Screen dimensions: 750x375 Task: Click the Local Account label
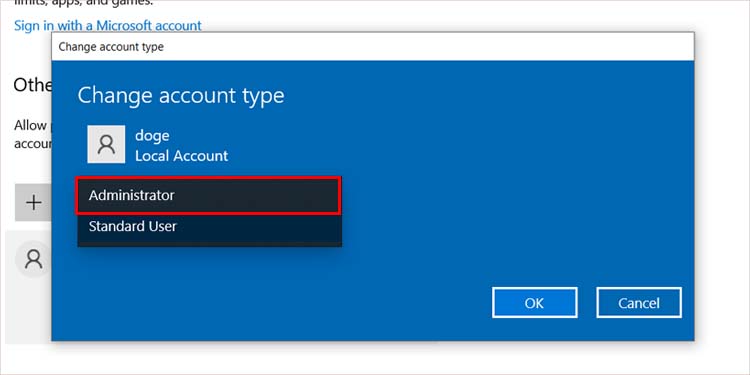[181, 156]
